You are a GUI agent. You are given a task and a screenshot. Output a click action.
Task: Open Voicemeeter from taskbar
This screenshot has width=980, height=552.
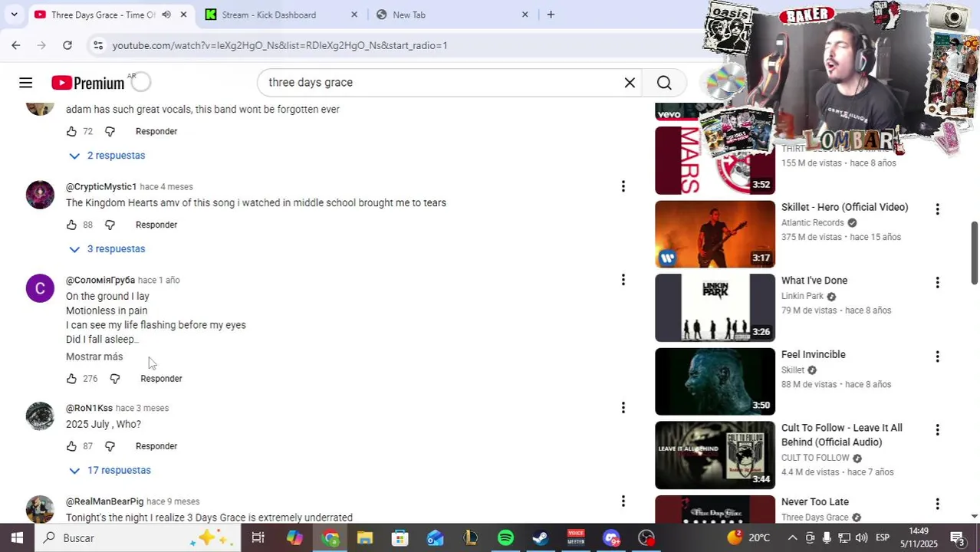(576, 538)
